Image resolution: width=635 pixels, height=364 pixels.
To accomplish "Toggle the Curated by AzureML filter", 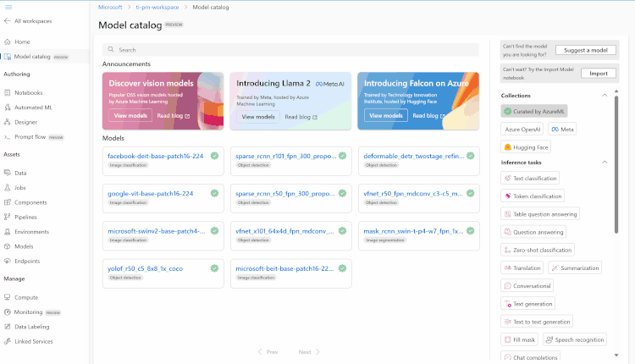I will (x=533, y=112).
